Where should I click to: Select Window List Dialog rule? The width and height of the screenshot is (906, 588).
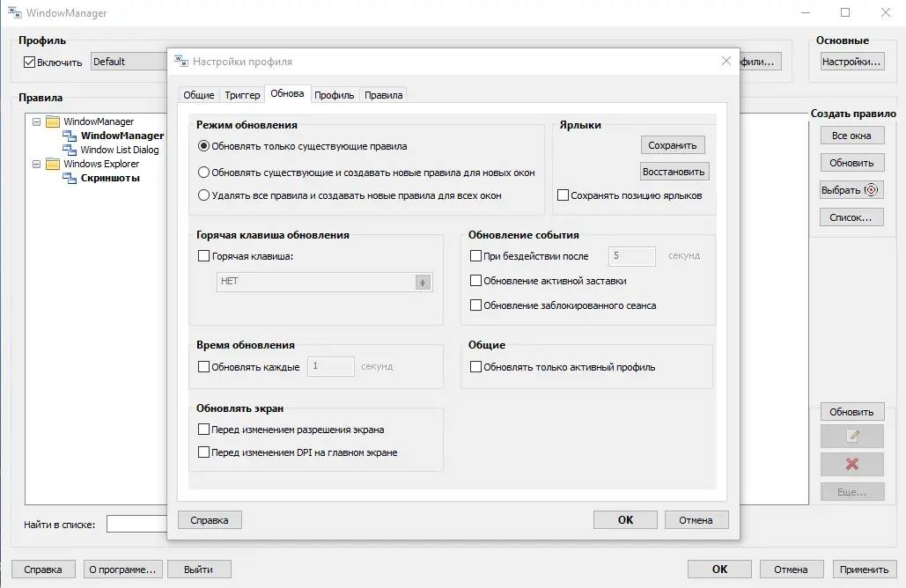click(x=120, y=150)
